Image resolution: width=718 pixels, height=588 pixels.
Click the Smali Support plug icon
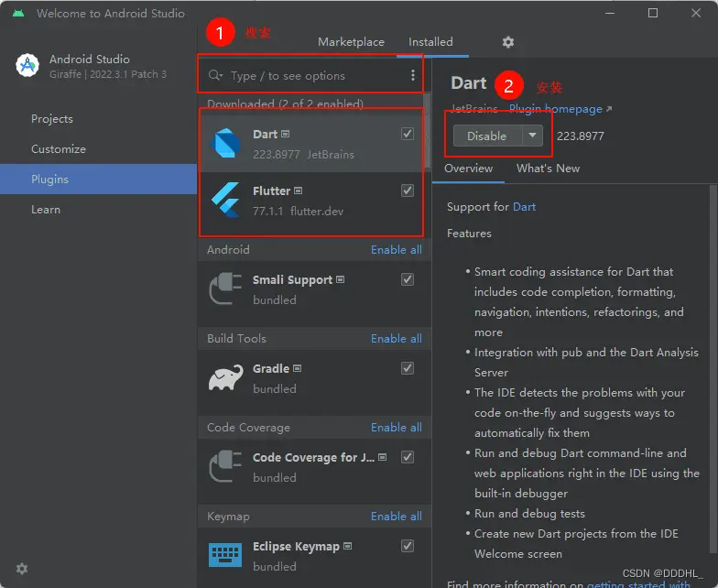225,289
